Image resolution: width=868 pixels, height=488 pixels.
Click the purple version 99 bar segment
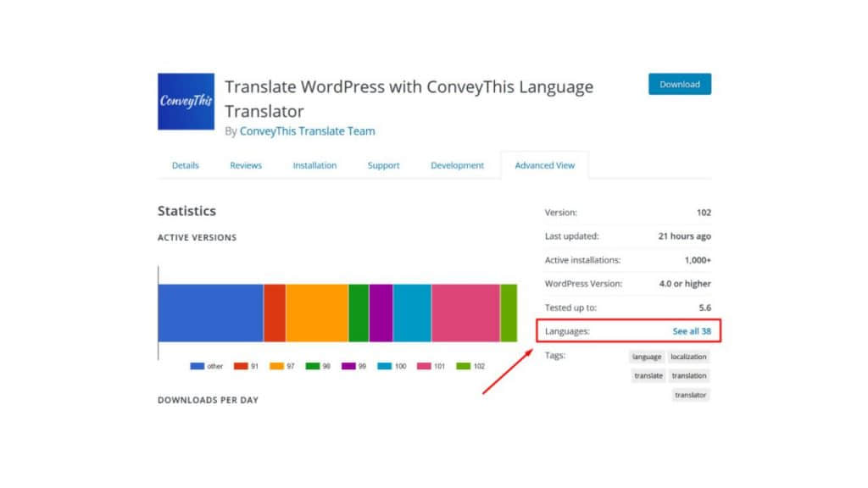click(x=381, y=313)
